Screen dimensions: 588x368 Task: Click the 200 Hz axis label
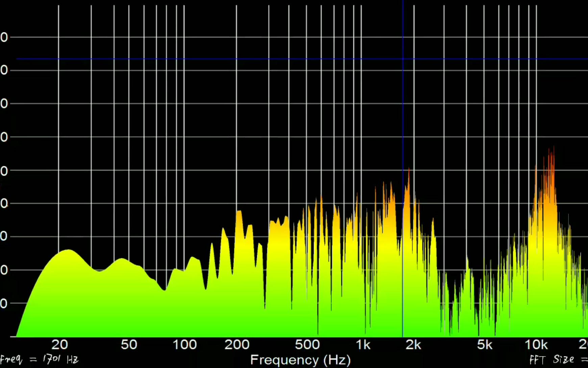click(x=237, y=345)
